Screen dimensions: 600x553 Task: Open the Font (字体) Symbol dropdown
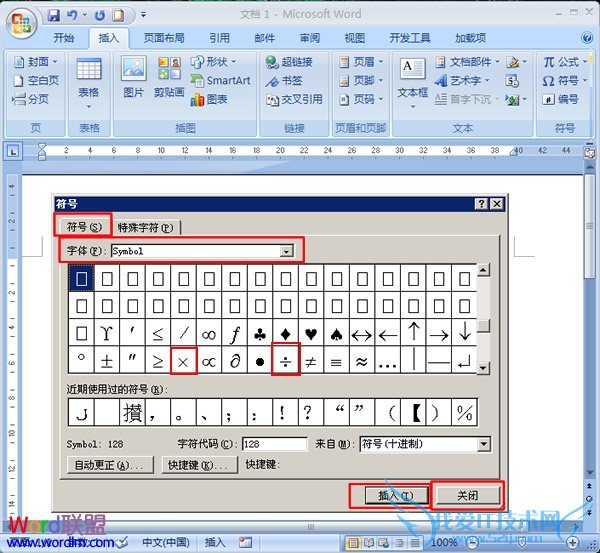(286, 251)
